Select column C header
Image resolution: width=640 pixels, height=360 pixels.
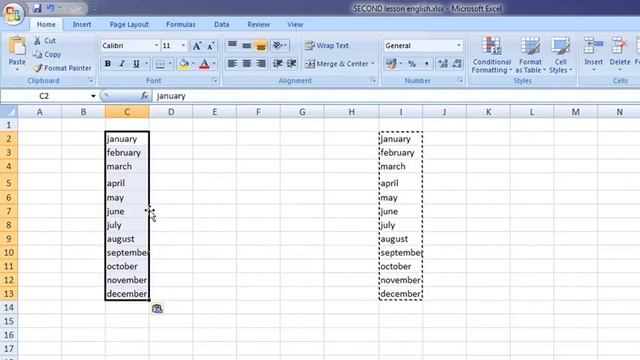click(x=127, y=112)
